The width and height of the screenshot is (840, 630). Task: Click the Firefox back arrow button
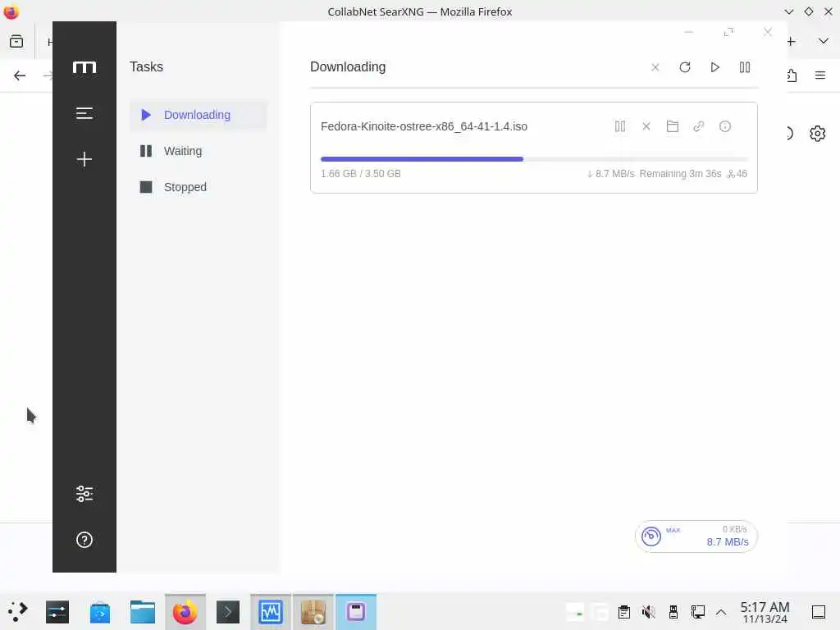click(20, 75)
